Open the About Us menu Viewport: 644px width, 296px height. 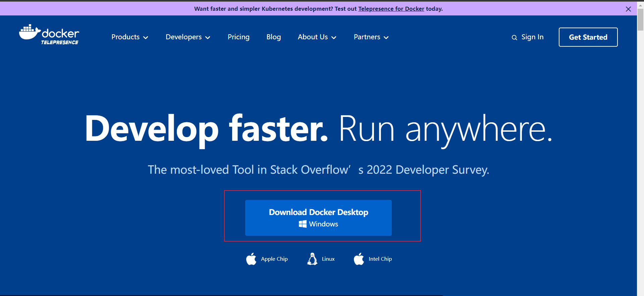coord(317,37)
